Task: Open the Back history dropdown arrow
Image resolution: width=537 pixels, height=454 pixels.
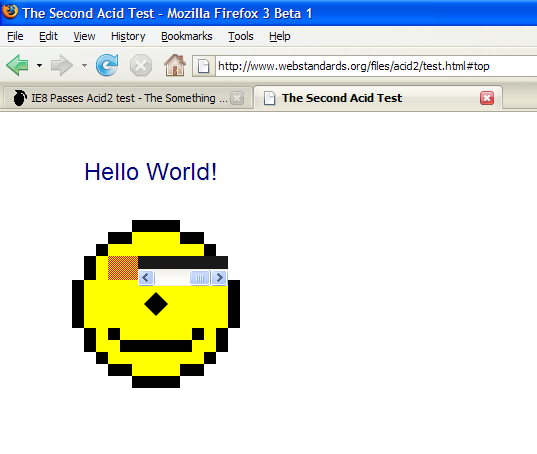Action: (39, 65)
